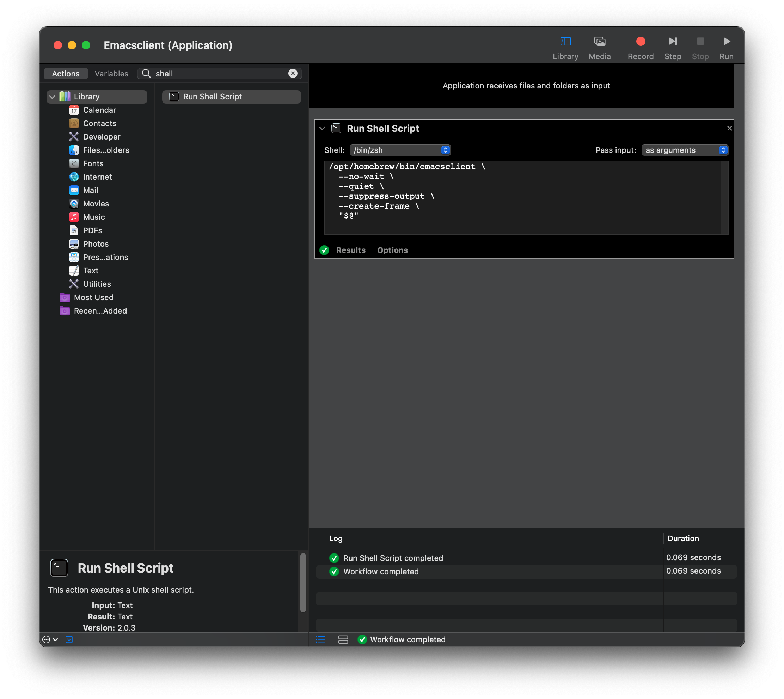Click the workflow input description banner
784x699 pixels.
[x=521, y=86]
